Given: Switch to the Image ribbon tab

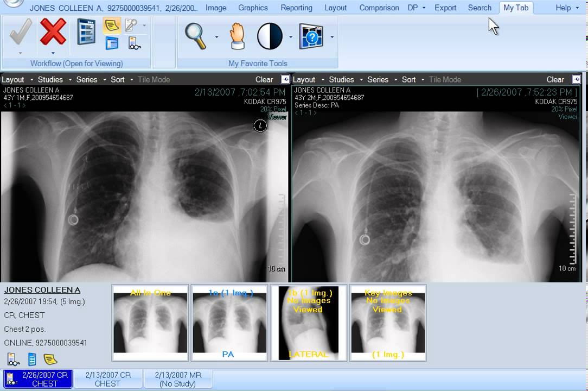Looking at the screenshot, I should click(216, 8).
